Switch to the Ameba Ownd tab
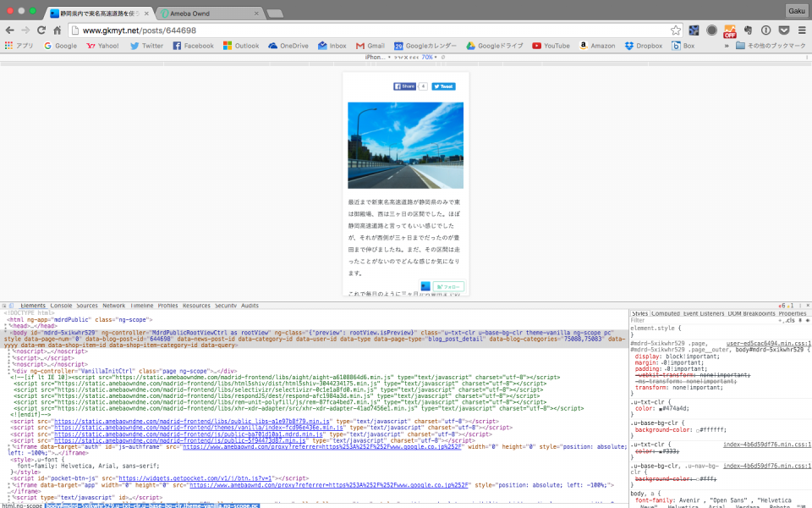812x508 pixels. [208, 14]
